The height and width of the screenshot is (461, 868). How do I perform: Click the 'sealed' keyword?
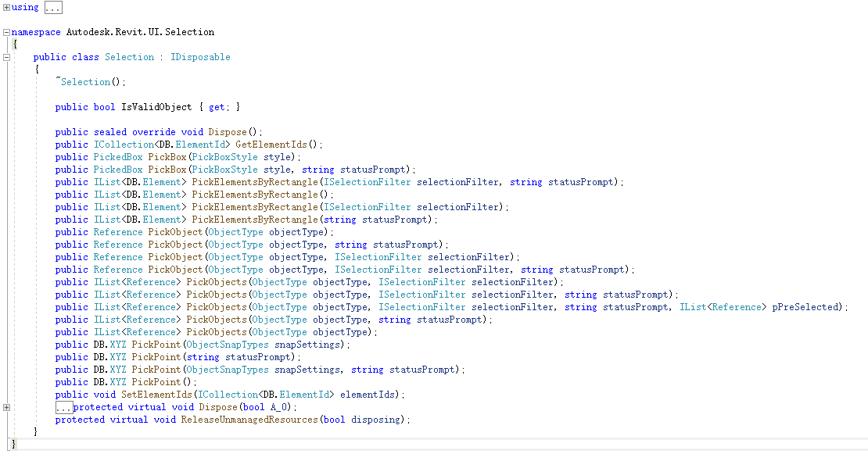tap(110, 132)
